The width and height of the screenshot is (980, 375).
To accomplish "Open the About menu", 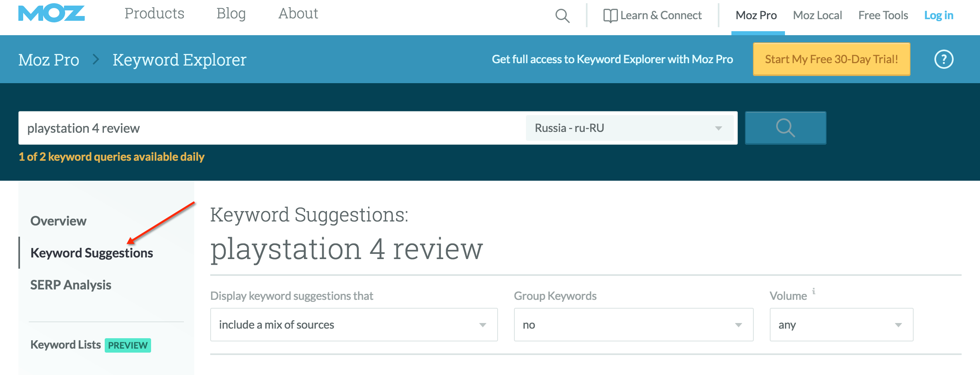I will (x=298, y=14).
